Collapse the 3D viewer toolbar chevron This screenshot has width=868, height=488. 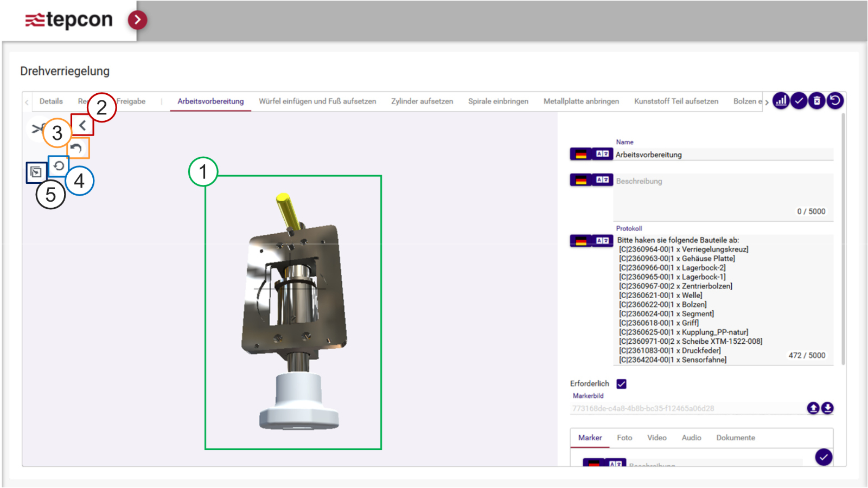82,125
